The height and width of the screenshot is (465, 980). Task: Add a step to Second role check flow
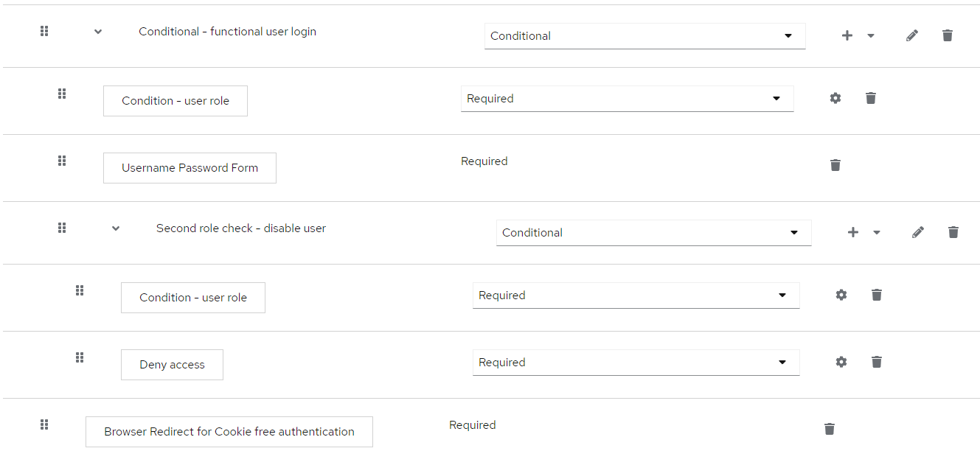[852, 231]
